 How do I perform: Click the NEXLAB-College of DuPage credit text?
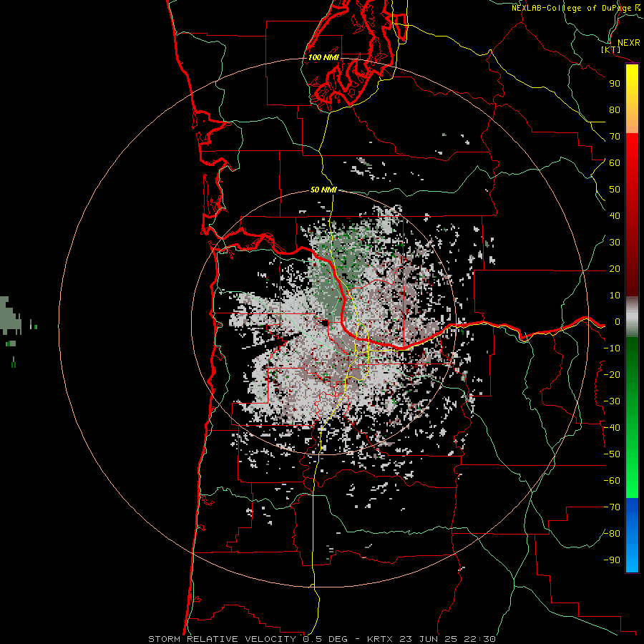[577, 8]
